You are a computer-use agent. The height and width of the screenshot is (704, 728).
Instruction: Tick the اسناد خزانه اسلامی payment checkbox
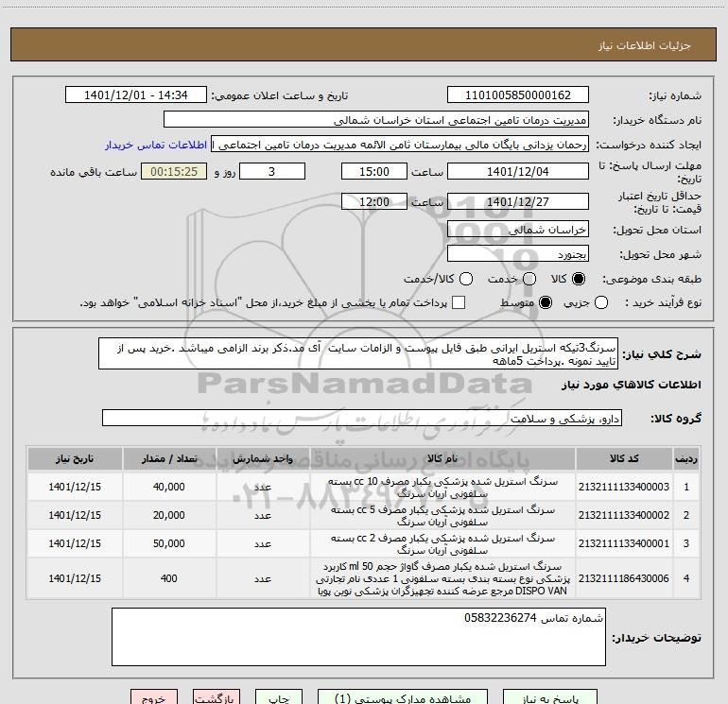(x=459, y=302)
